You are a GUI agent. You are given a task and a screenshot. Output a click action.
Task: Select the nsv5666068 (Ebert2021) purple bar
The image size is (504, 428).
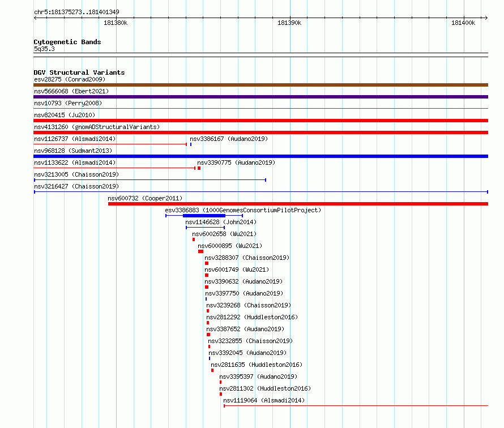click(x=260, y=97)
